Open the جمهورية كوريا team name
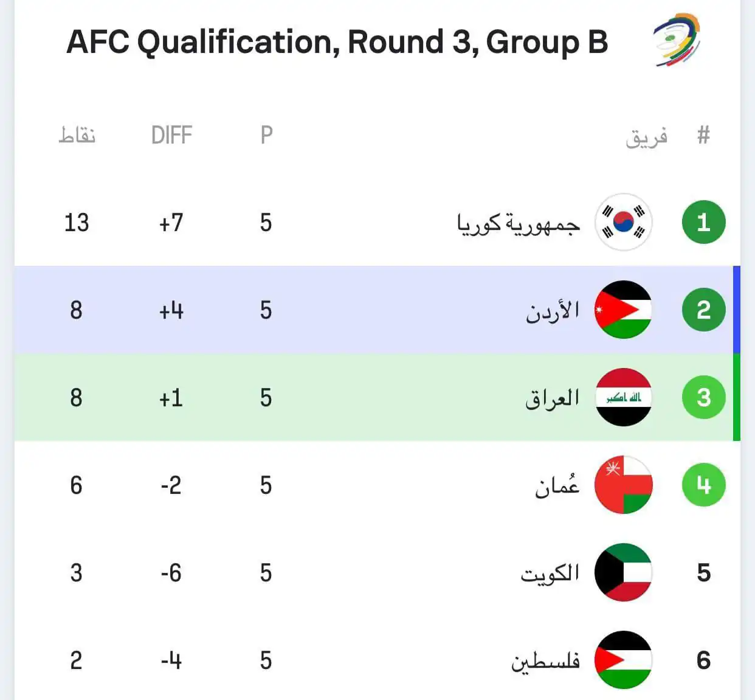 pos(519,224)
